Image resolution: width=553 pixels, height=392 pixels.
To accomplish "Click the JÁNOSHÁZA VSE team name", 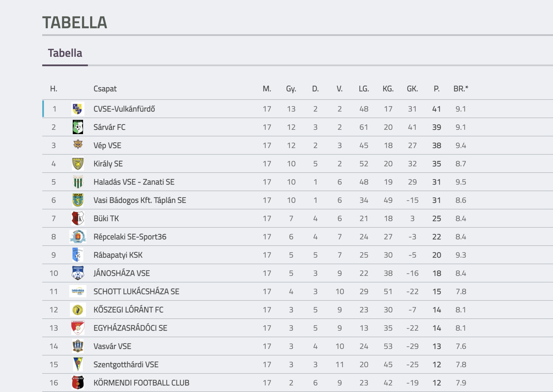I will (x=122, y=273).
